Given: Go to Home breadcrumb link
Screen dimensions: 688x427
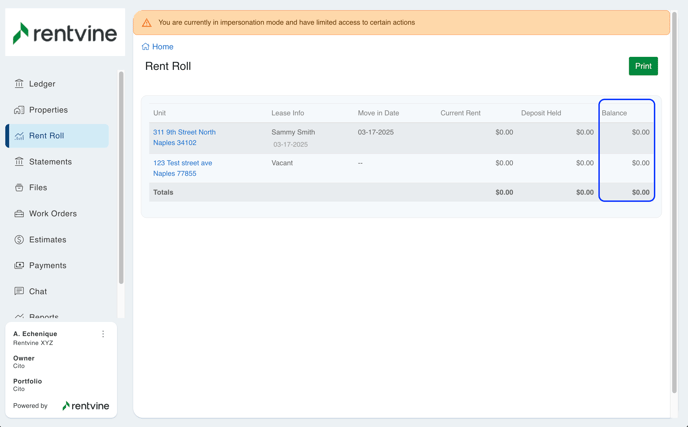Looking at the screenshot, I should point(162,47).
